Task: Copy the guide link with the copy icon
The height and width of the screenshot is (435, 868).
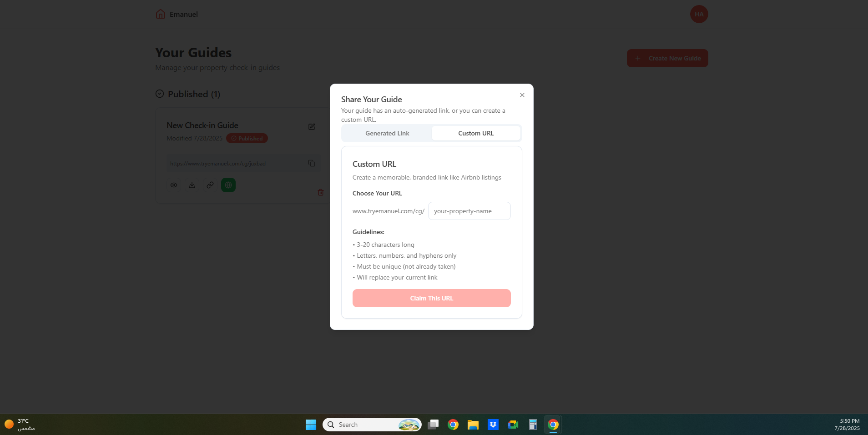Action: pos(312,164)
